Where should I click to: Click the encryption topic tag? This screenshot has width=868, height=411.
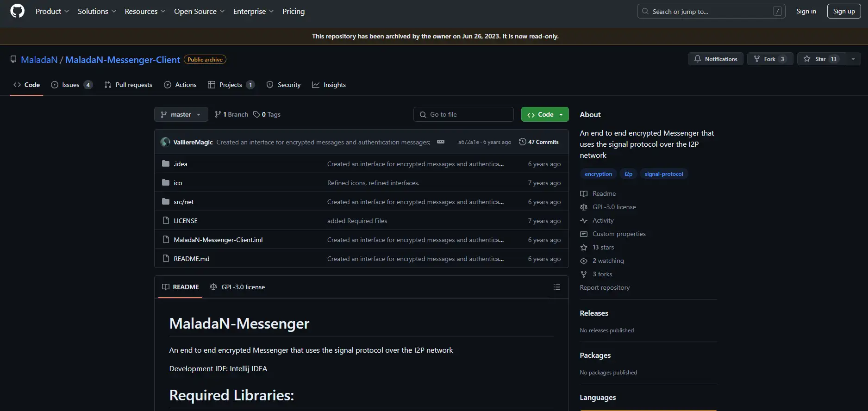598,174
